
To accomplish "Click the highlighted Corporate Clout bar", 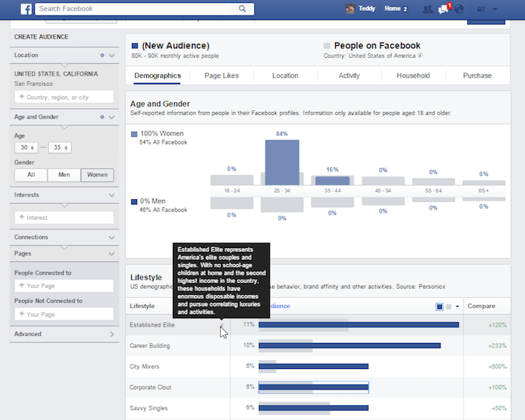I will click(314, 387).
